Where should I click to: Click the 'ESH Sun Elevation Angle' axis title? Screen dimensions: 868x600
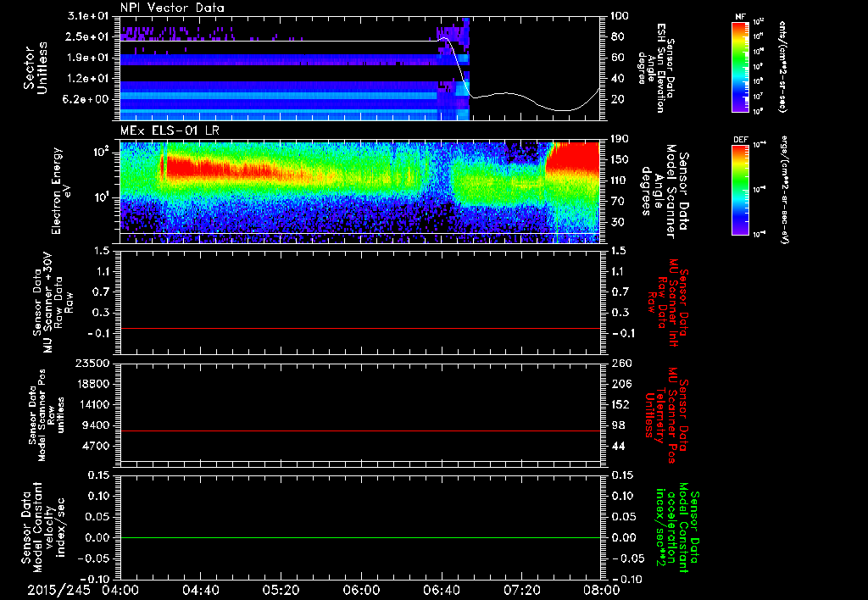[657, 68]
